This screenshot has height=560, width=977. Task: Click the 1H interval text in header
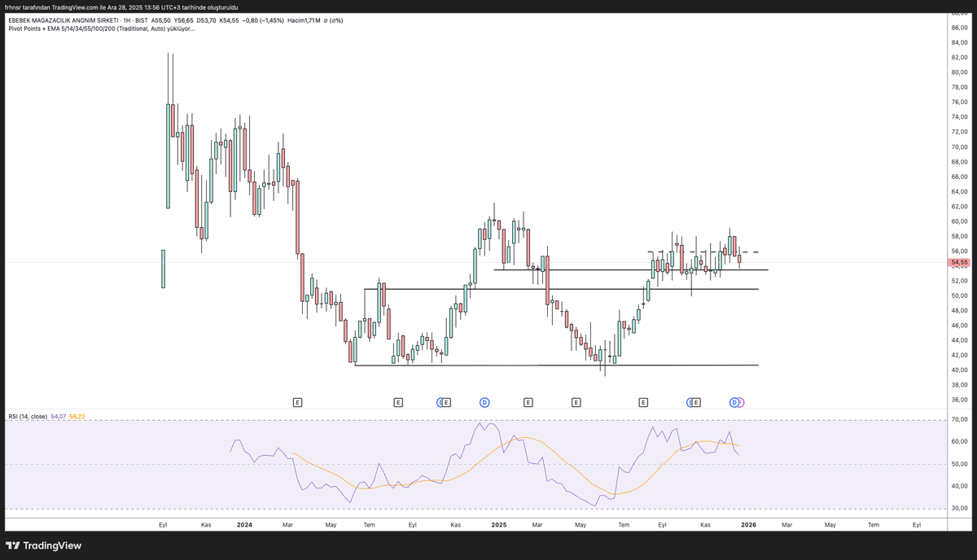coord(128,20)
